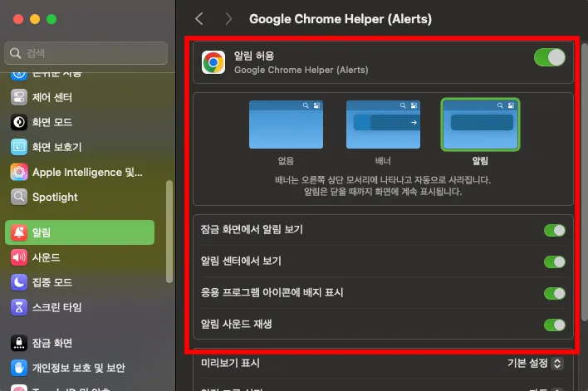Click the main pane vertical scrollbar
588x391 pixels.
click(585, 182)
